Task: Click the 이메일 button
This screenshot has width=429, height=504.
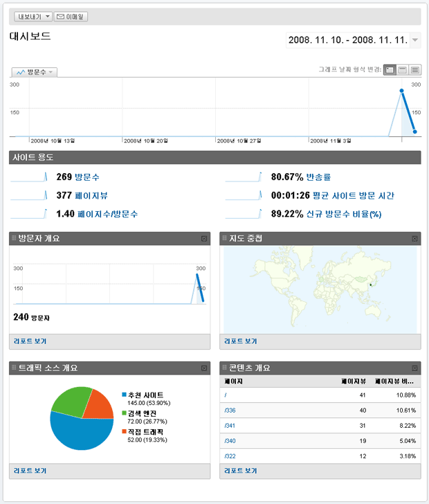Action: pos(71,17)
